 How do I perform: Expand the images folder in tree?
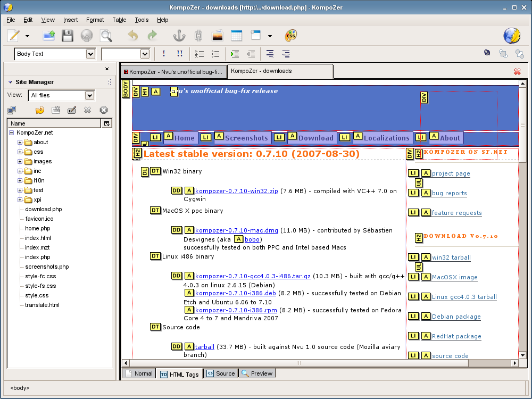(20, 161)
